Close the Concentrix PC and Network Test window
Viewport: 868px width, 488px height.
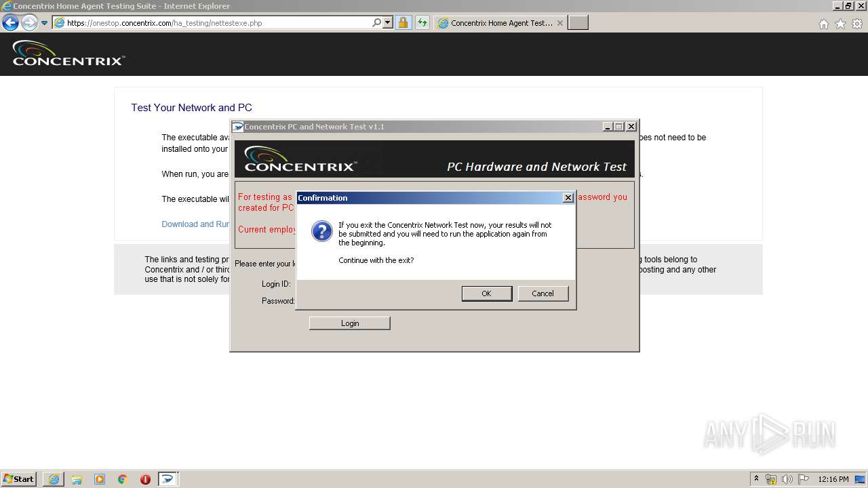pyautogui.click(x=631, y=127)
